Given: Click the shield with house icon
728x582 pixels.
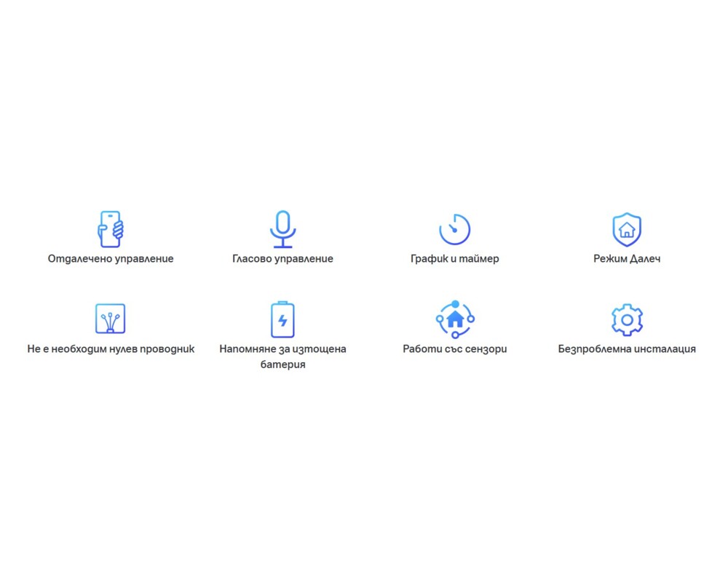Looking at the screenshot, I should pyautogui.click(x=627, y=229).
